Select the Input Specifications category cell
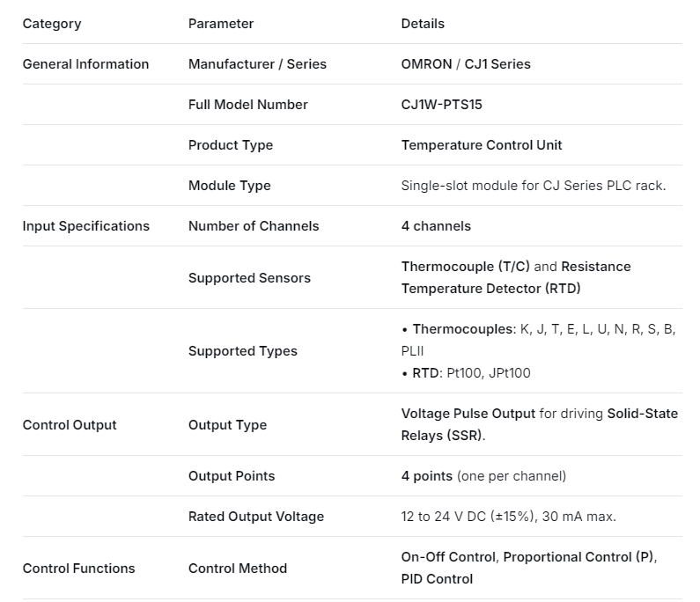The image size is (700, 602). [x=85, y=226]
